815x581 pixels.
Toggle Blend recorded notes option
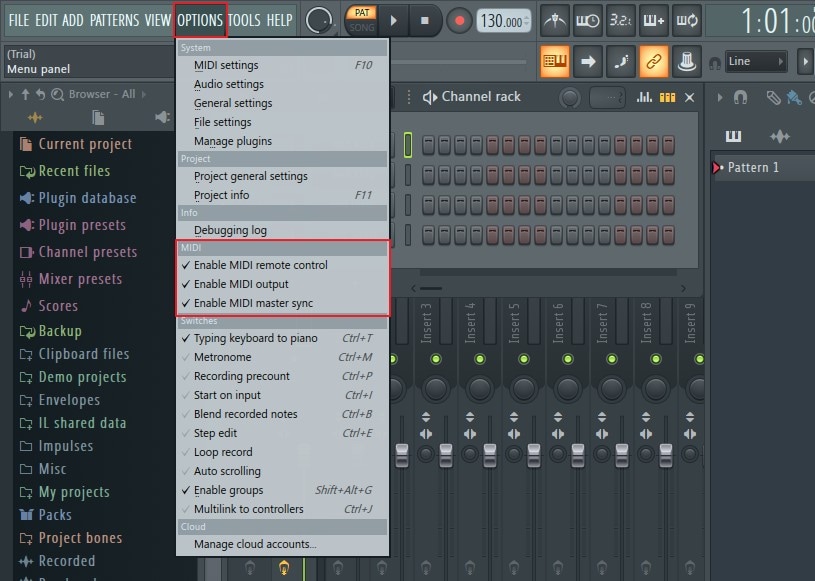click(x=283, y=414)
